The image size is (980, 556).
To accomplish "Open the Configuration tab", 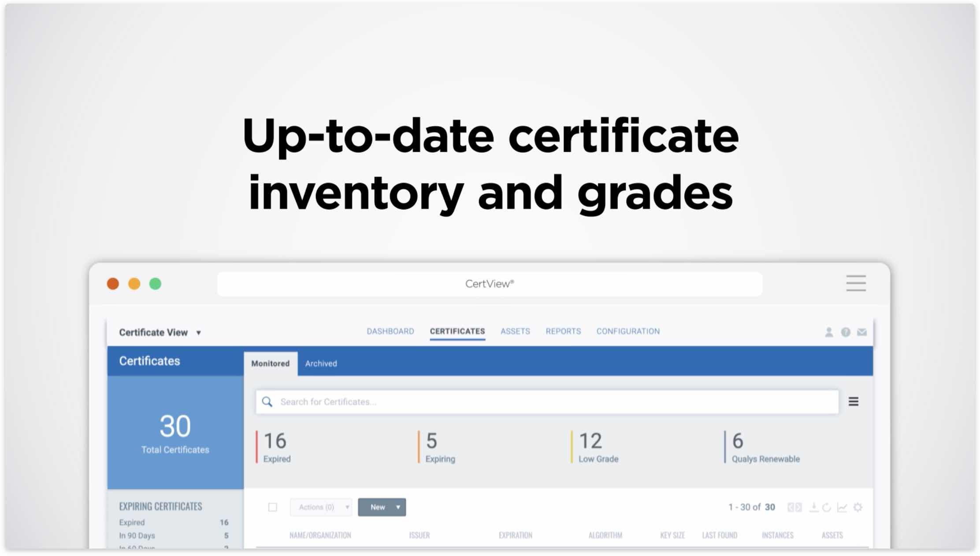I will pyautogui.click(x=628, y=331).
